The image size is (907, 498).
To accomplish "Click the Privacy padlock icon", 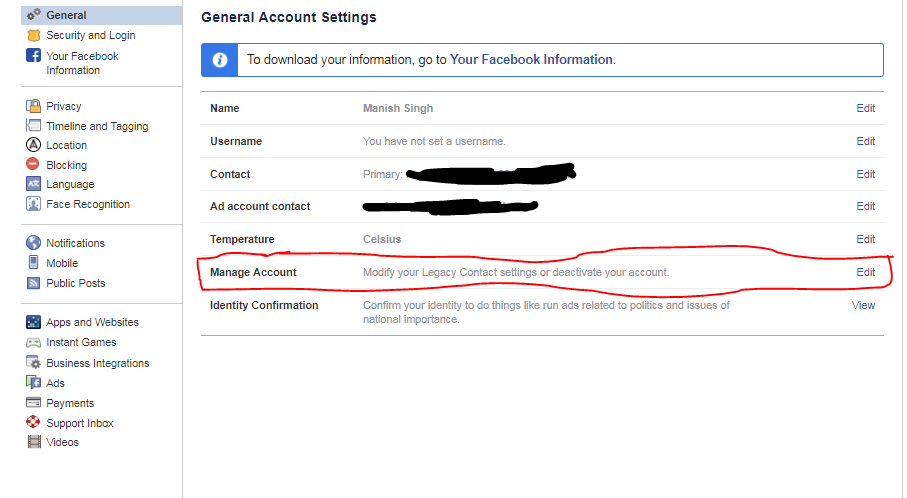I will click(x=34, y=106).
